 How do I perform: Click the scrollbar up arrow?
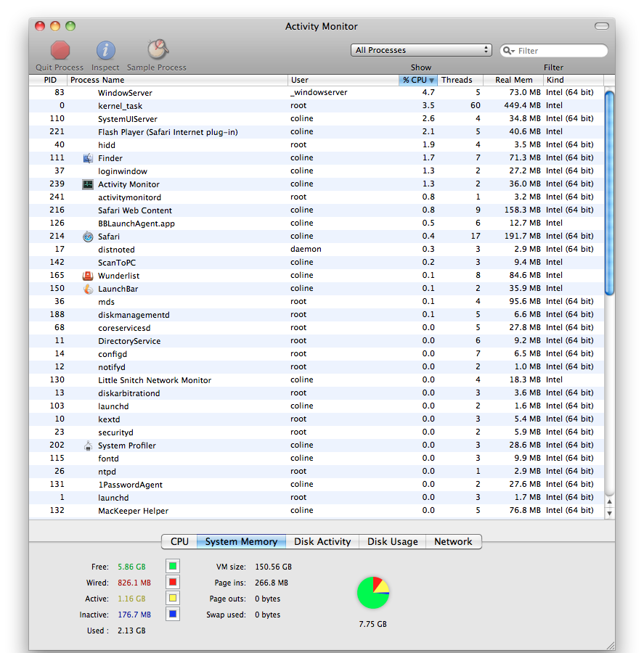click(609, 502)
